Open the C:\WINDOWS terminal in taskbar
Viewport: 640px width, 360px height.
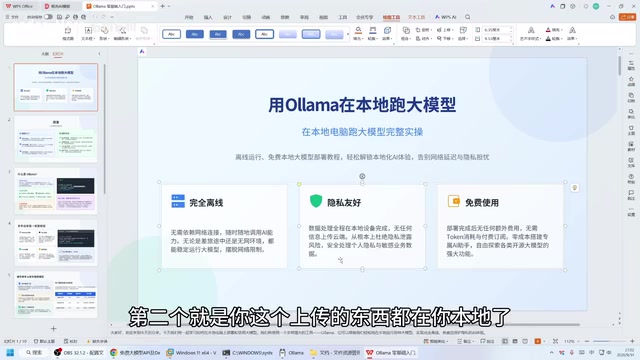pos(248,353)
